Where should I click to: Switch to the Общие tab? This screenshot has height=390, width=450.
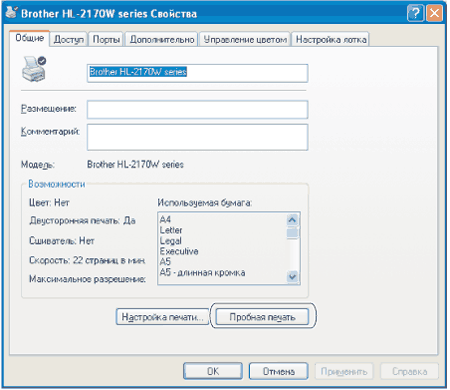coord(30,38)
